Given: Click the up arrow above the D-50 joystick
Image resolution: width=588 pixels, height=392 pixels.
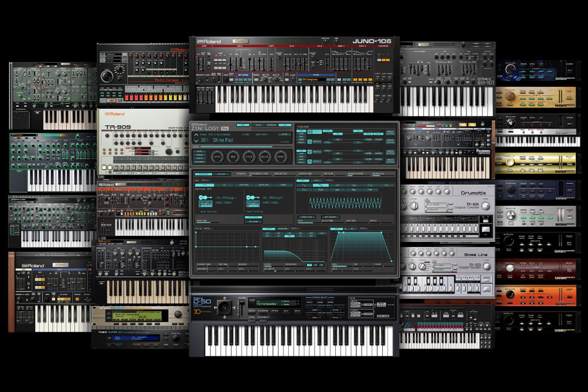Looking at the screenshot, I should click(224, 299).
